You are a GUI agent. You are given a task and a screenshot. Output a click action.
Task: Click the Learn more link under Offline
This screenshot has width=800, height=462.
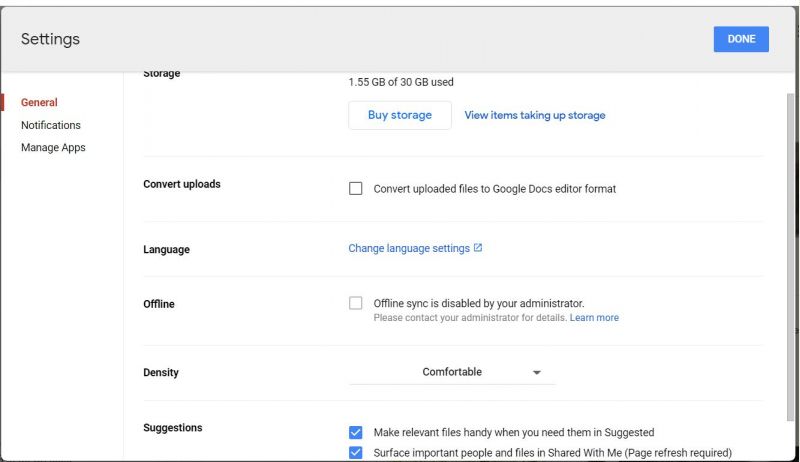[594, 318]
